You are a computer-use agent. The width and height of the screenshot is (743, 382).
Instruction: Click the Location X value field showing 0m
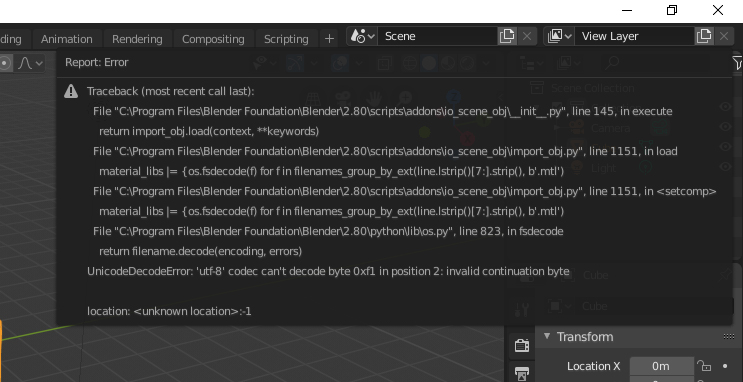pos(661,366)
